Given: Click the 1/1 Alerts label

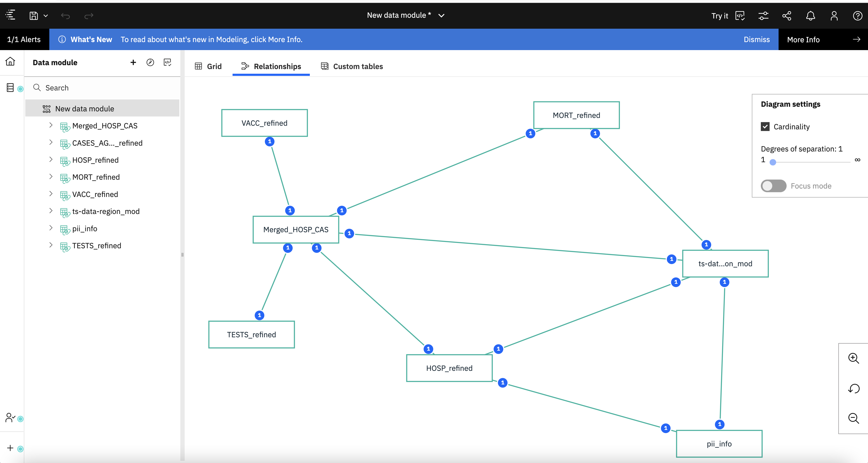Looking at the screenshot, I should [x=24, y=39].
